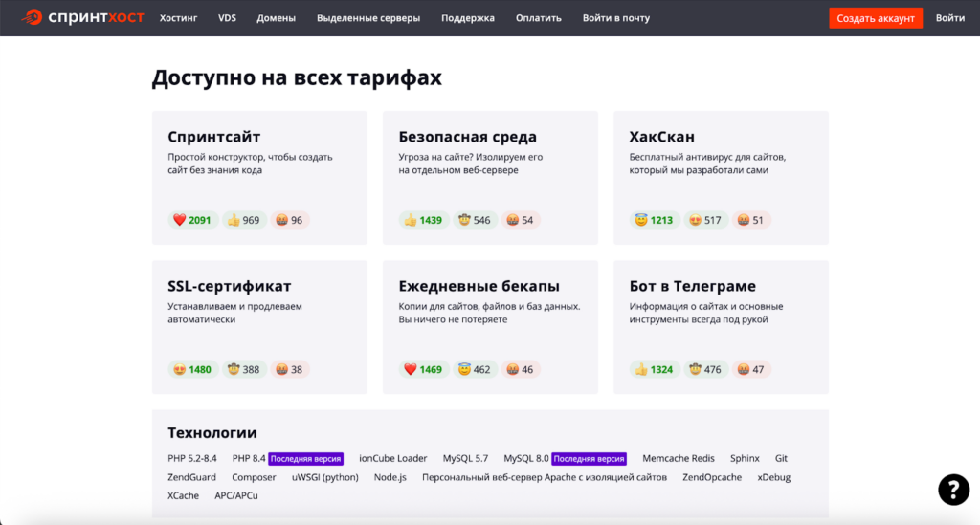Open Выделенные серверы in the navbar

tap(368, 18)
